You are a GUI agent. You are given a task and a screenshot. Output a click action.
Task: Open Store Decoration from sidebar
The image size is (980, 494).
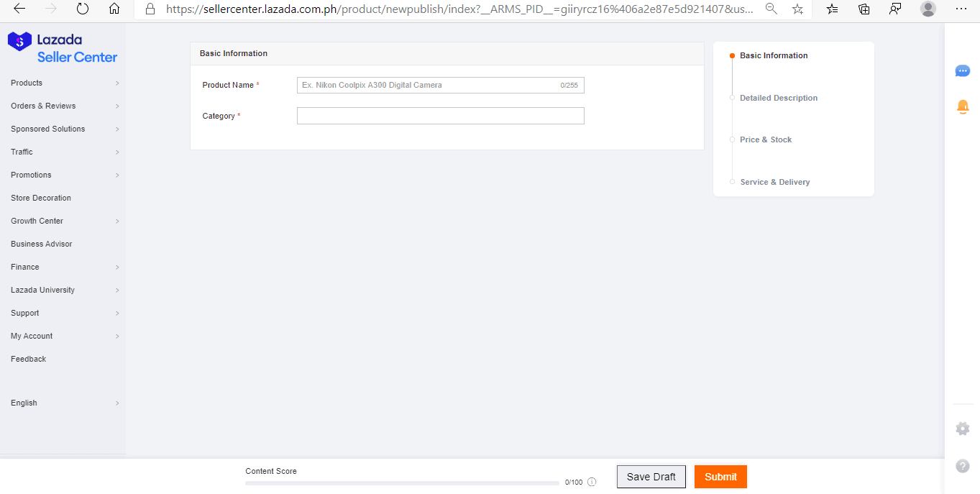click(x=41, y=198)
